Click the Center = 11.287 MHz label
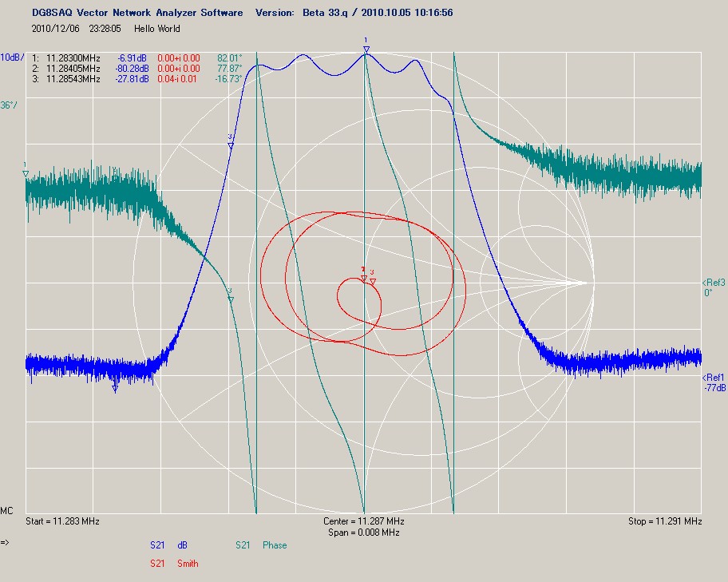This screenshot has width=728, height=582. pyautogui.click(x=363, y=521)
